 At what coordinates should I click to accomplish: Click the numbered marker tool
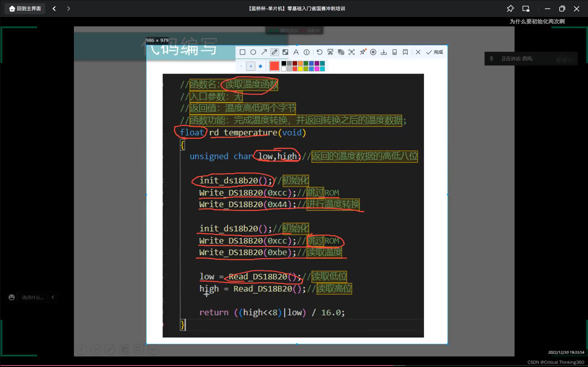coord(307,52)
